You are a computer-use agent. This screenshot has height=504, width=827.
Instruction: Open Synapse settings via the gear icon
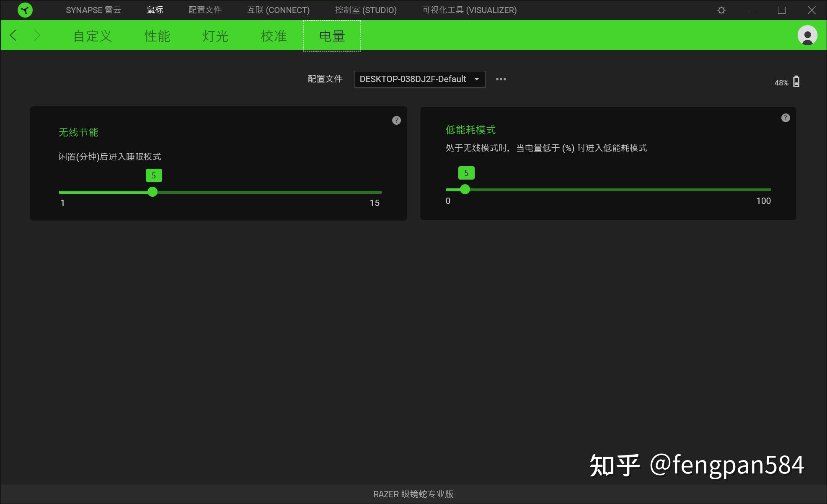(721, 10)
